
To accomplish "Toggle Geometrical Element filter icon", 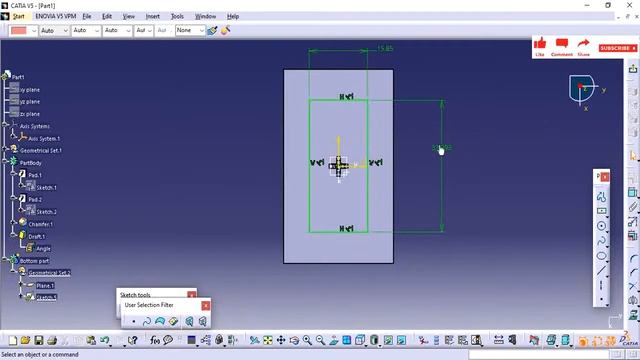I will [202, 322].
